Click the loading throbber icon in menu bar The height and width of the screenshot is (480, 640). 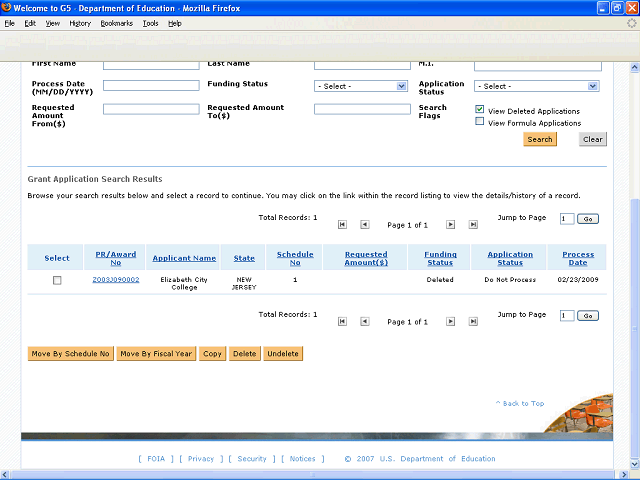[x=631, y=23]
